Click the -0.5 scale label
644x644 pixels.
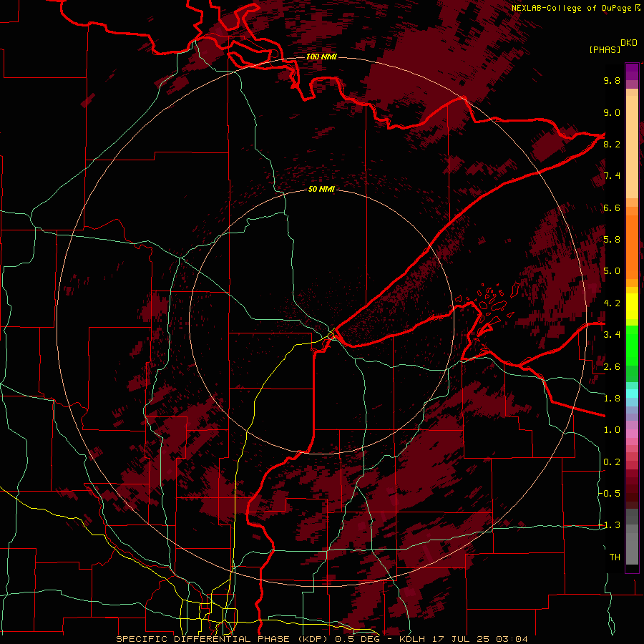point(610,493)
